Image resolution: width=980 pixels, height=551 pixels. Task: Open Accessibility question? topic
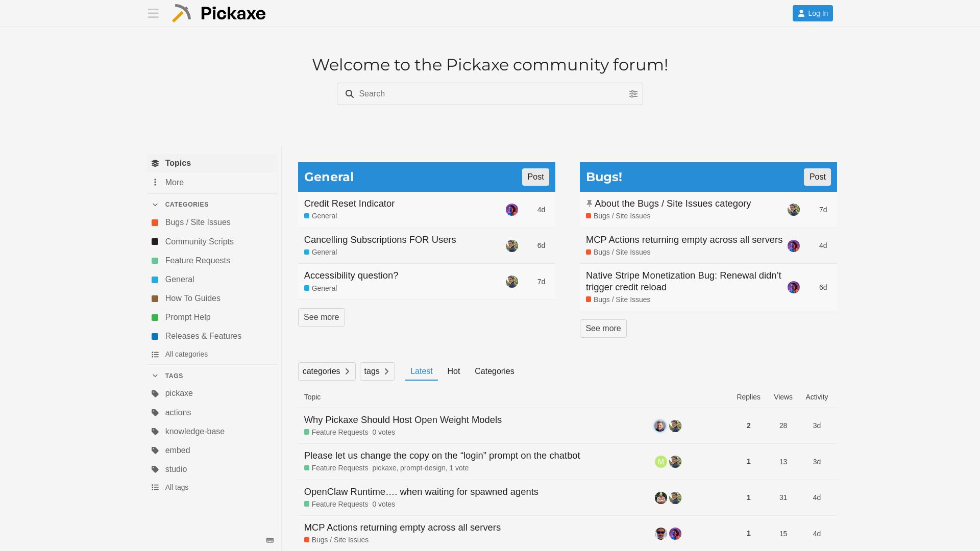tap(351, 275)
